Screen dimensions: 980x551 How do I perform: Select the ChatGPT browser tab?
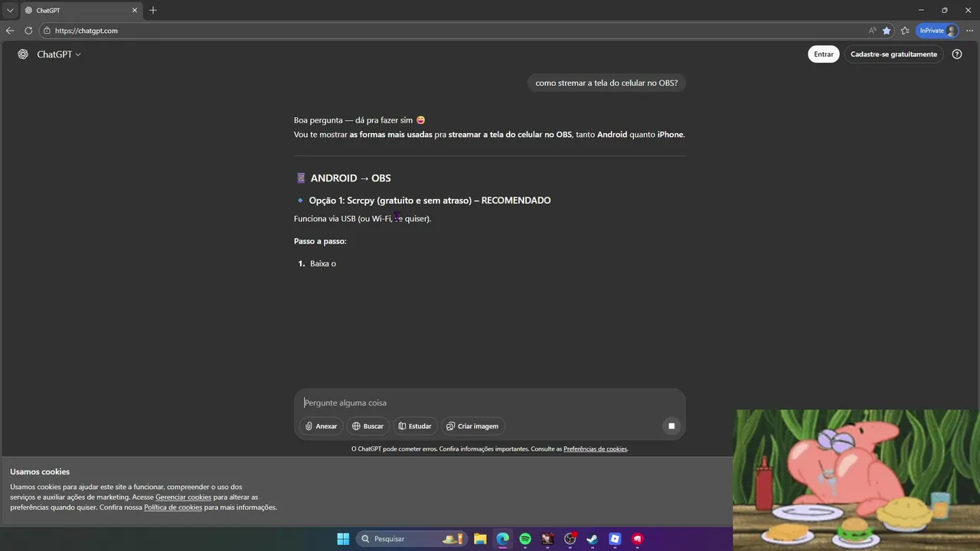[80, 10]
